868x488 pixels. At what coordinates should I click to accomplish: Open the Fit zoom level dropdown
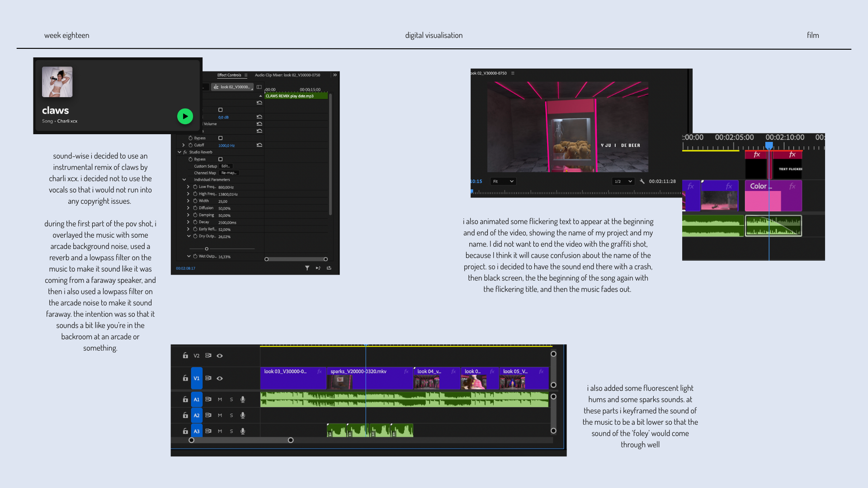click(503, 181)
